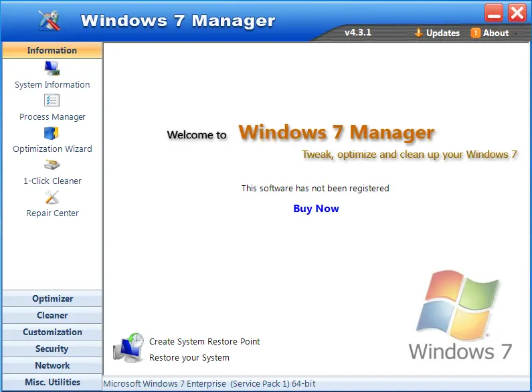Screen dimensions: 532x392
Task: Click the Repair Center label
Action: click(x=52, y=213)
